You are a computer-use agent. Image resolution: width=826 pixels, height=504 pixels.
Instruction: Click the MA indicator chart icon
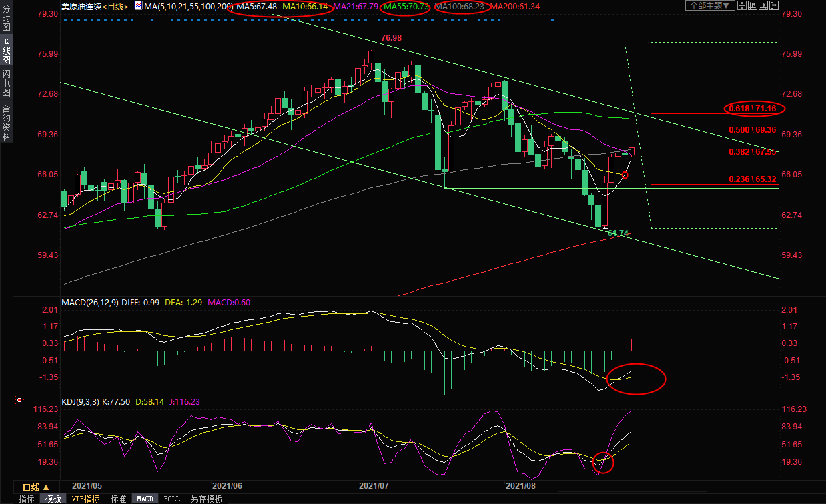[138, 5]
